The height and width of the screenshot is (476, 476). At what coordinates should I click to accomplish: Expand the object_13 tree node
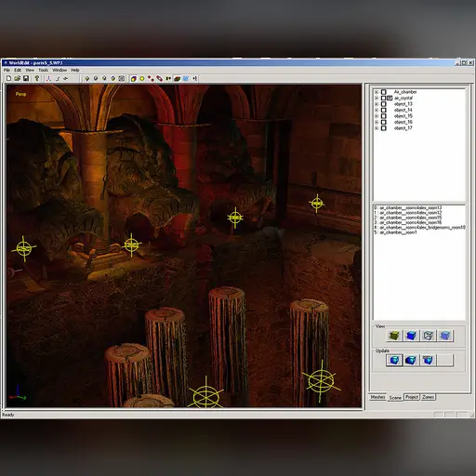[377, 104]
